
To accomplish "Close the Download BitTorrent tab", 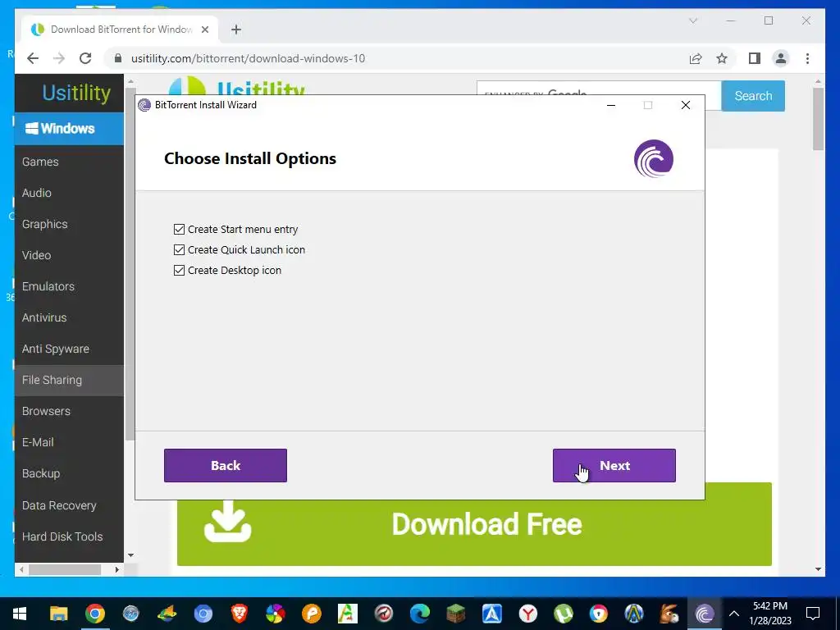I will 204,30.
